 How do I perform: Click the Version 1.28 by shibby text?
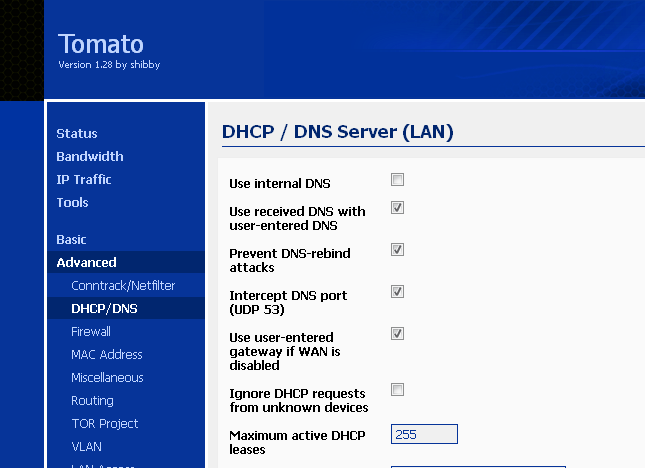109,65
